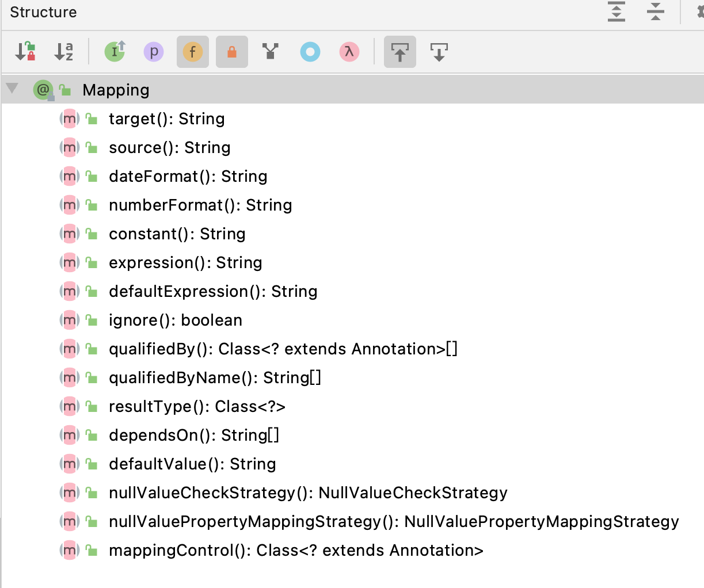Select nullValueCheckStrategy() method row
Viewport: 704px width, 588px height.
coord(352,493)
